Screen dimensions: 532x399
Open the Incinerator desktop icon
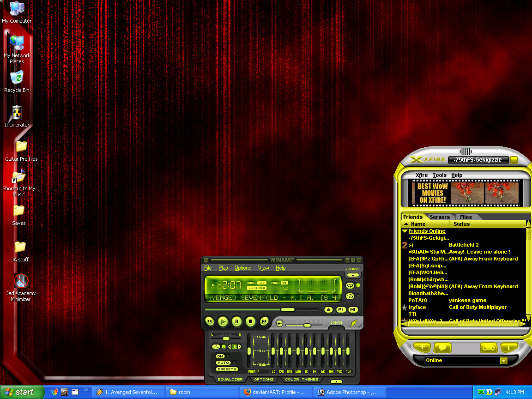[17, 116]
